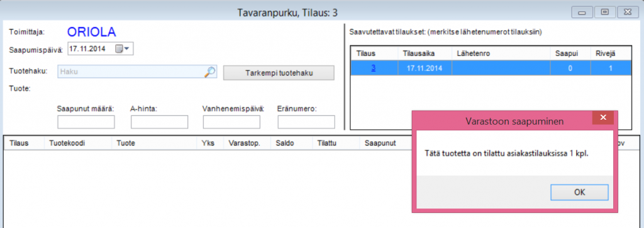Click the 17.11.2014 cell in orders table
Image resolution: width=644 pixels, height=228 pixels.
425,68
